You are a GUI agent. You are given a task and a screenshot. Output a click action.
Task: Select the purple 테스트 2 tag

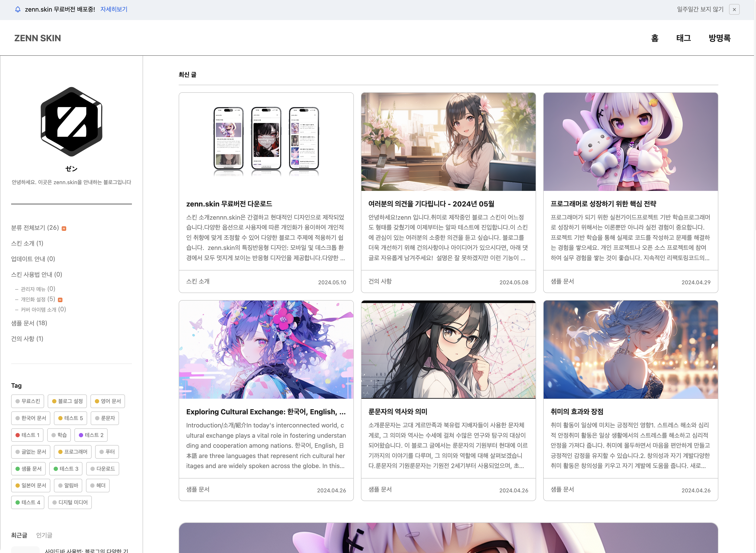[91, 435]
